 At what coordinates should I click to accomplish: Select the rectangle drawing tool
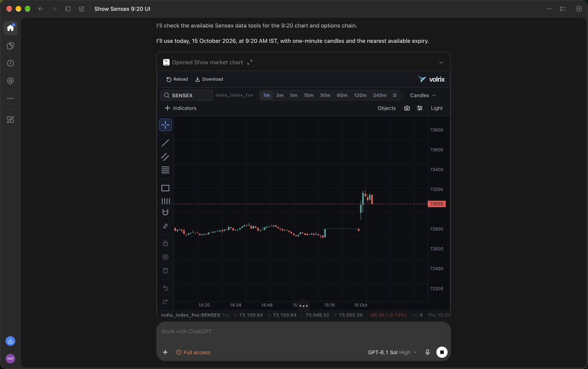165,188
